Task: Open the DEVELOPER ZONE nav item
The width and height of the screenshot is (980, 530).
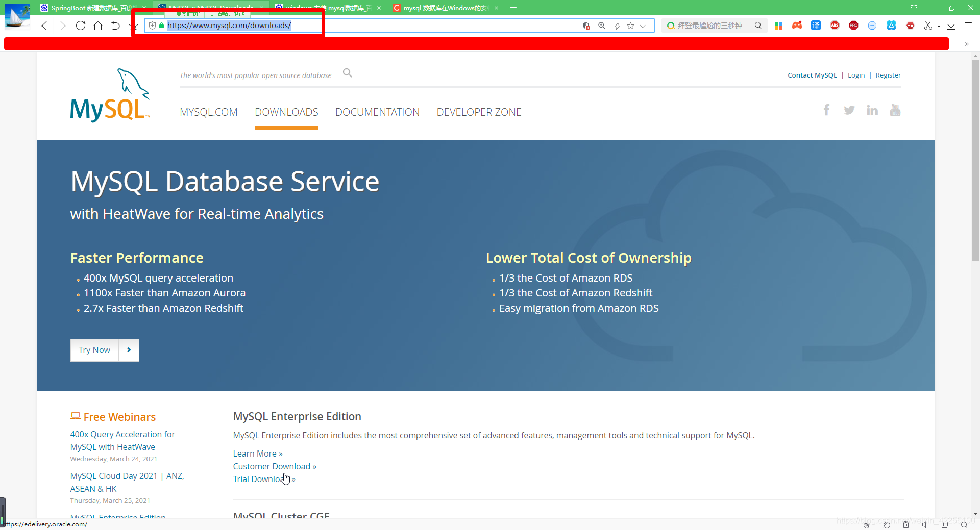Action: click(479, 112)
